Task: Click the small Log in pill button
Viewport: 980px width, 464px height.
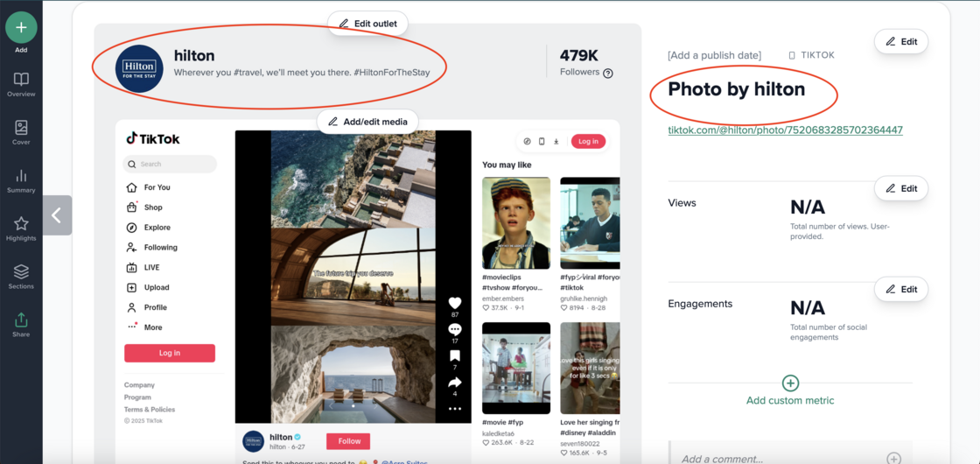Action: (x=588, y=141)
